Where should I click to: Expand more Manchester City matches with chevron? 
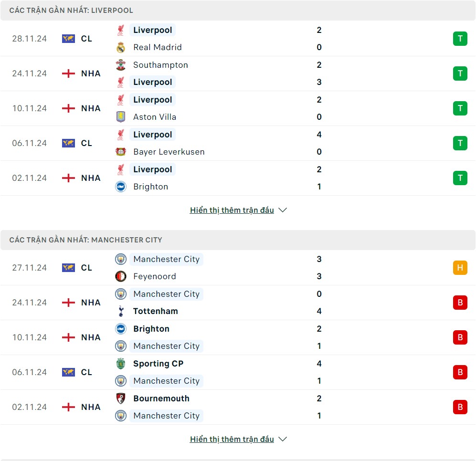[x=283, y=439]
